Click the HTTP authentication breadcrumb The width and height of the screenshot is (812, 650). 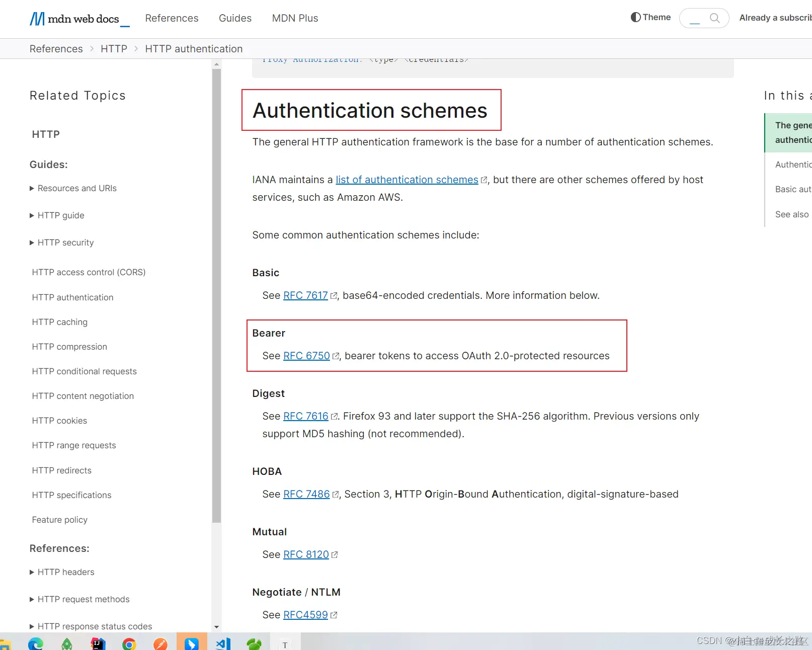(194, 49)
